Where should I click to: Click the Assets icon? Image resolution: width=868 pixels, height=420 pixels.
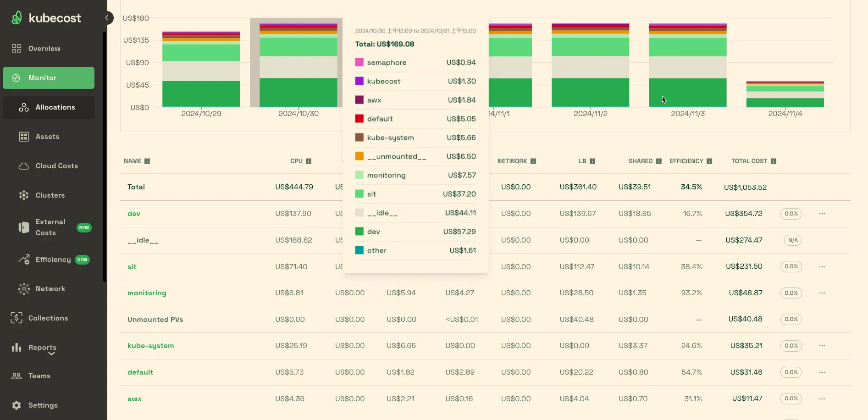(24, 137)
